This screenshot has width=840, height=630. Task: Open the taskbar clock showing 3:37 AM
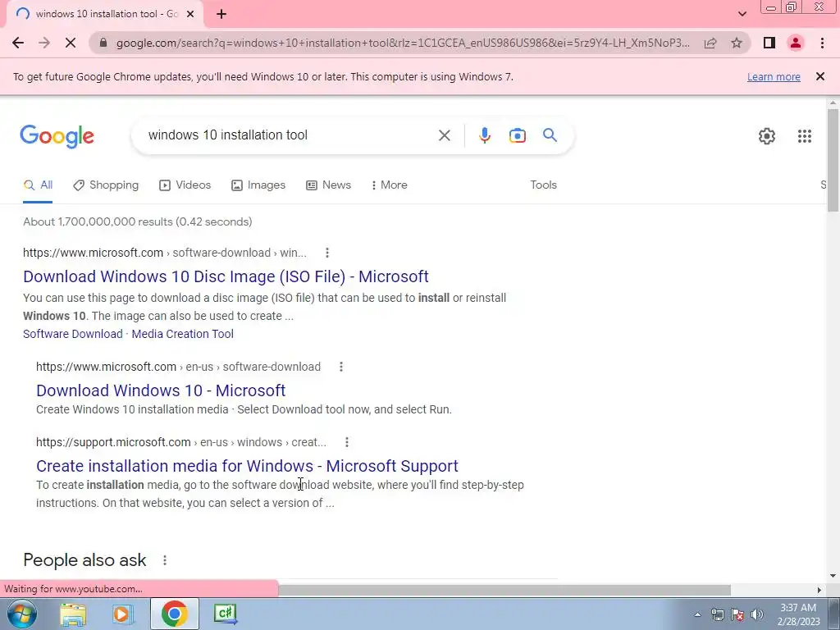(x=798, y=614)
